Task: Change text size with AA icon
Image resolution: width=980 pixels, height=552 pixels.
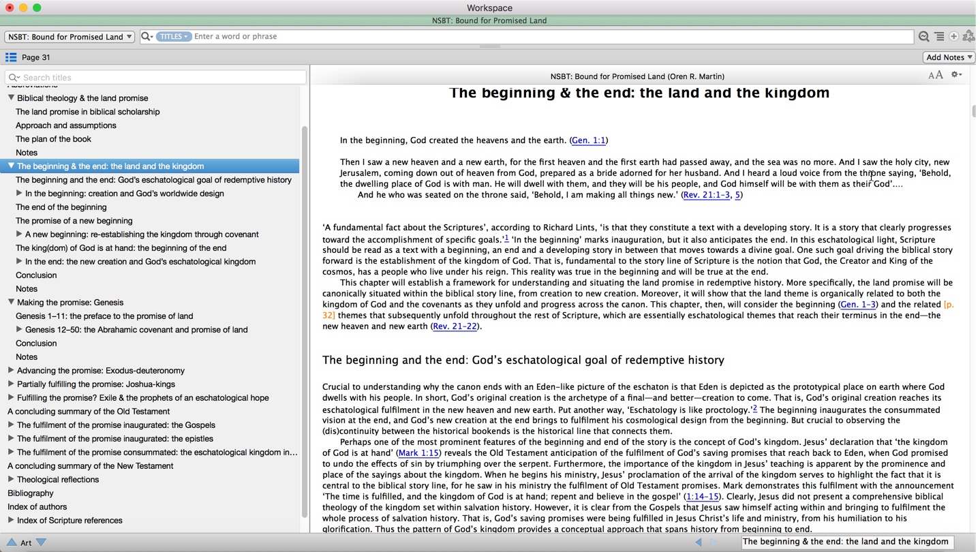Action: point(936,76)
